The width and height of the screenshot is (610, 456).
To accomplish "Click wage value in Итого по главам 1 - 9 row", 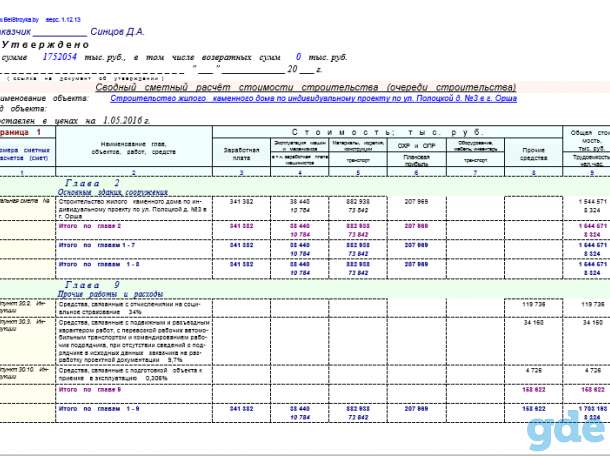I will pyautogui.click(x=241, y=409).
